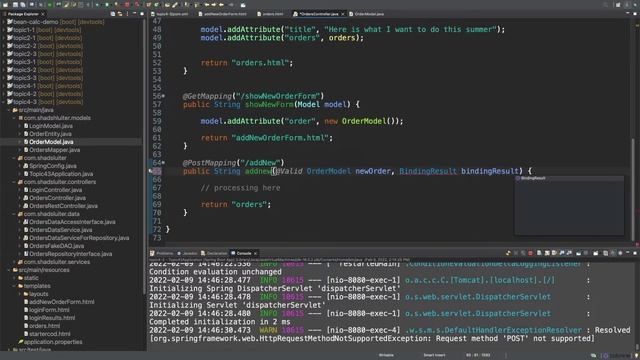Switch to the OrderModel.java editor tab
Viewport: 640px width, 360px height.
367,14
